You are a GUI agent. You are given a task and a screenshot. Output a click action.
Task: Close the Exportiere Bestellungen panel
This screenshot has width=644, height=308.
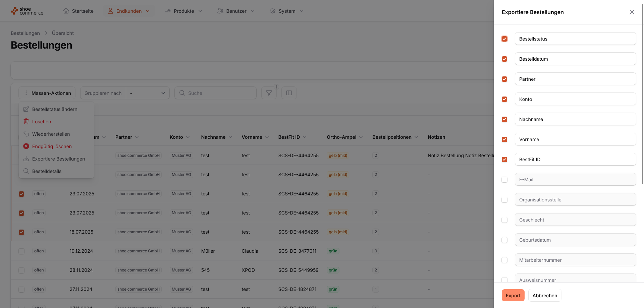[632, 12]
